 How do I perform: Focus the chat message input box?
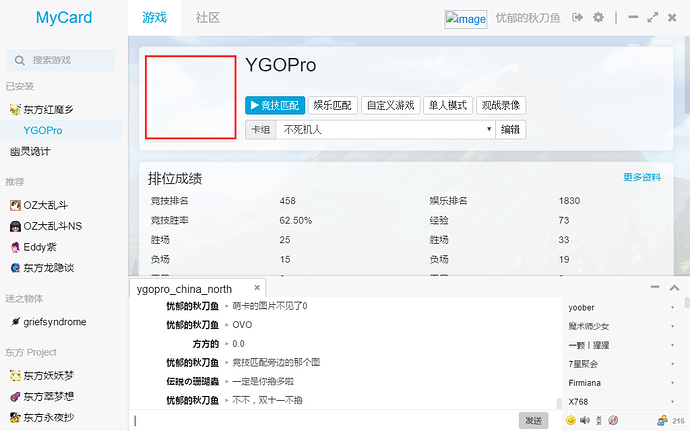coord(325,420)
